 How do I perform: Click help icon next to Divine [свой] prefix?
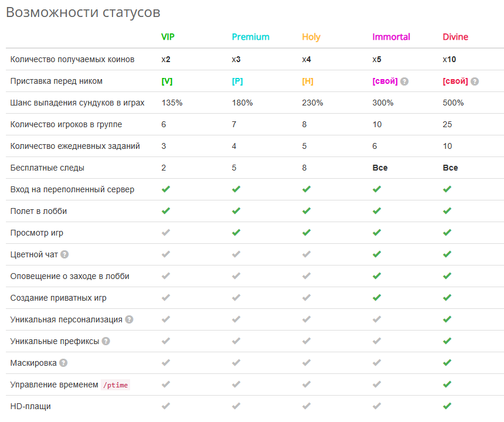[475, 81]
